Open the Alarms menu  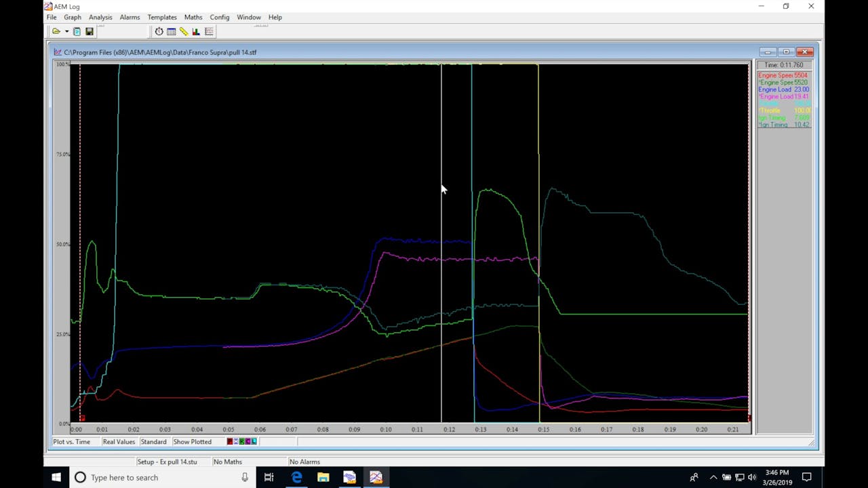[130, 17]
